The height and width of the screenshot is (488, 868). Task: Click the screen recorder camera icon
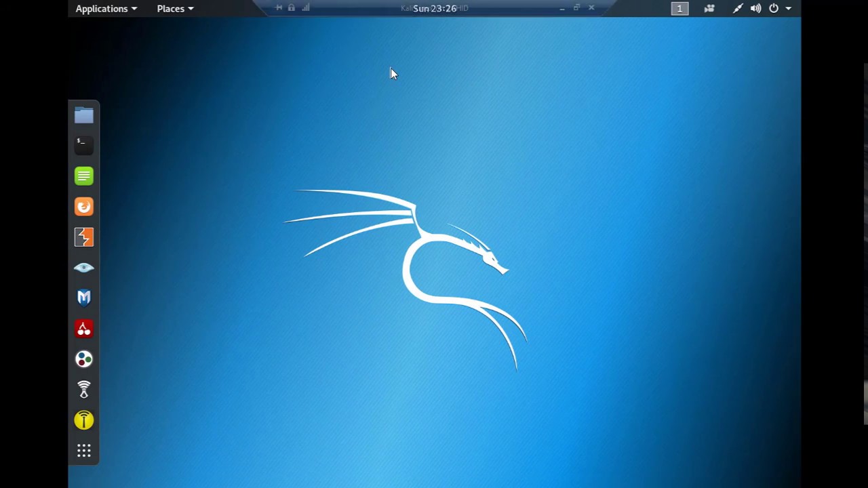(709, 8)
